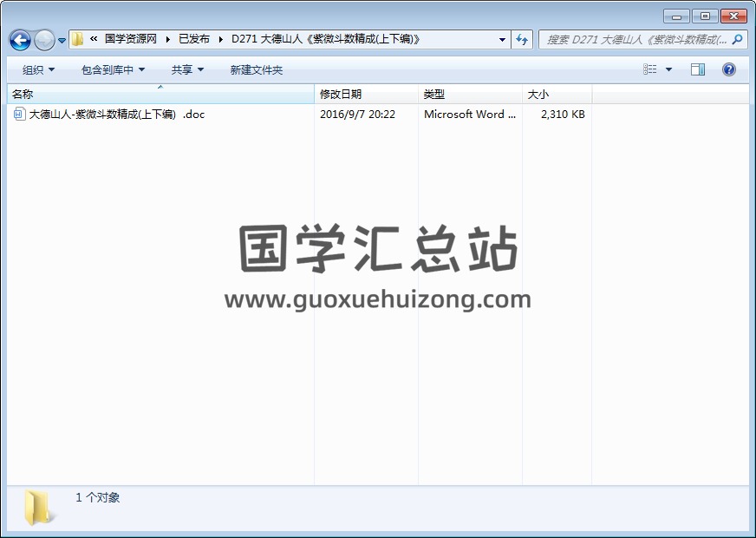Show hidden breadcrumb levels via « chevron

[x=94, y=39]
